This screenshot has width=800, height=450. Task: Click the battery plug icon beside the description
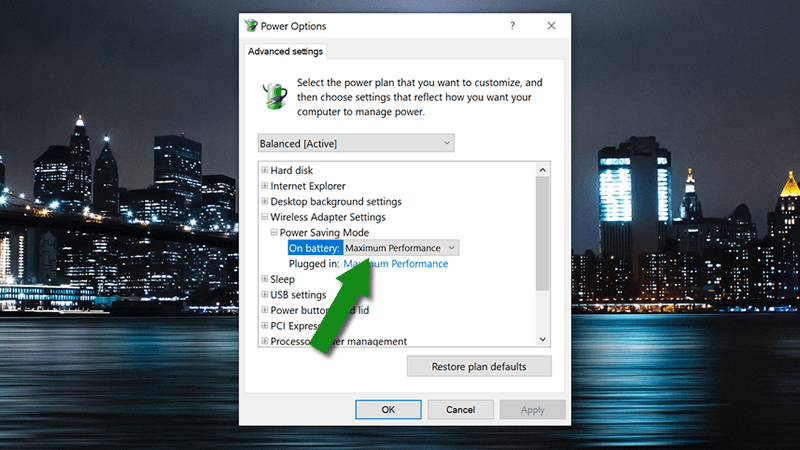coord(275,96)
